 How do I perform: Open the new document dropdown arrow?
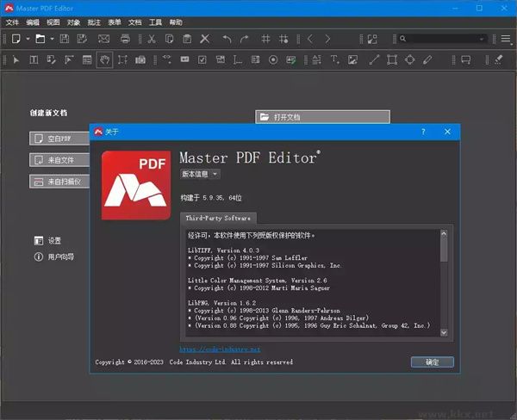[28, 39]
